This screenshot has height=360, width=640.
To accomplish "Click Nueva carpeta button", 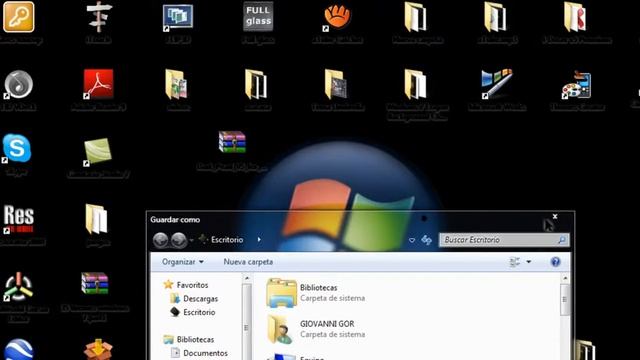I will click(x=248, y=262).
